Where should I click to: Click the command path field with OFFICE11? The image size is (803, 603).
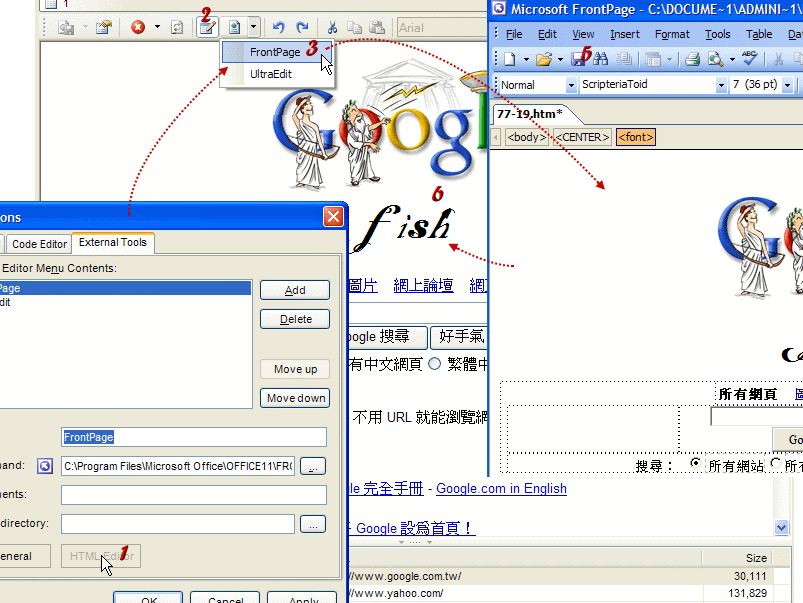178,466
